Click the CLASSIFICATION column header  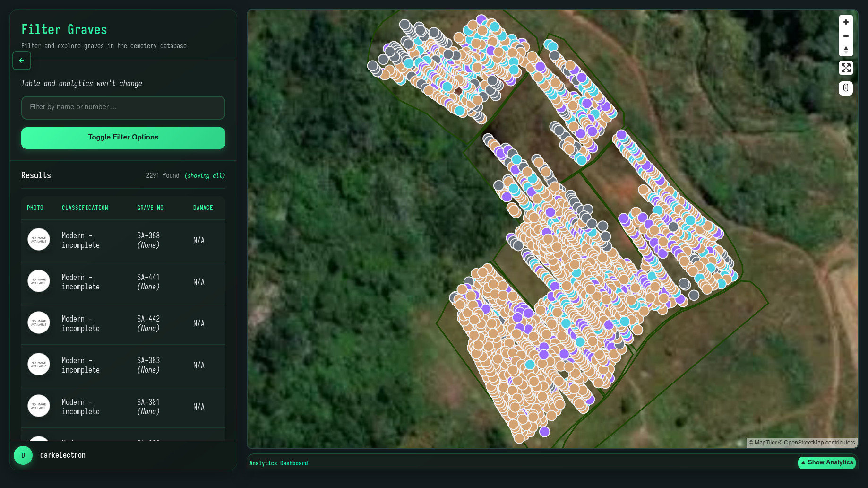85,208
